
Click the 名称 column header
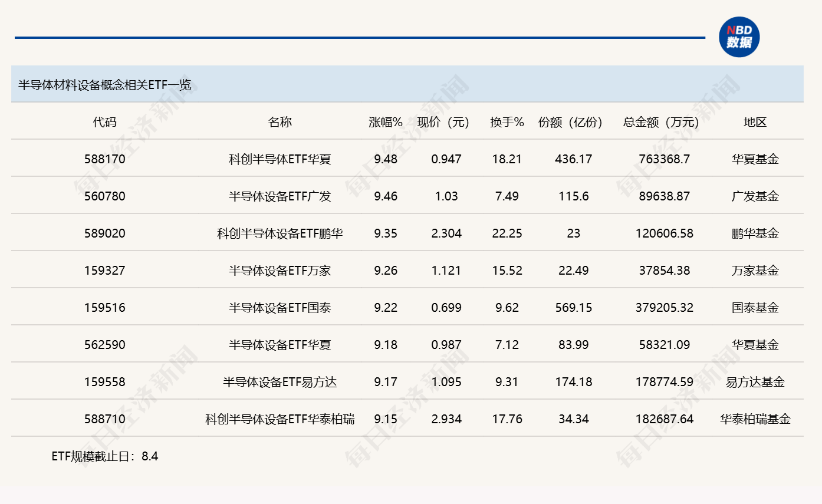click(x=280, y=122)
